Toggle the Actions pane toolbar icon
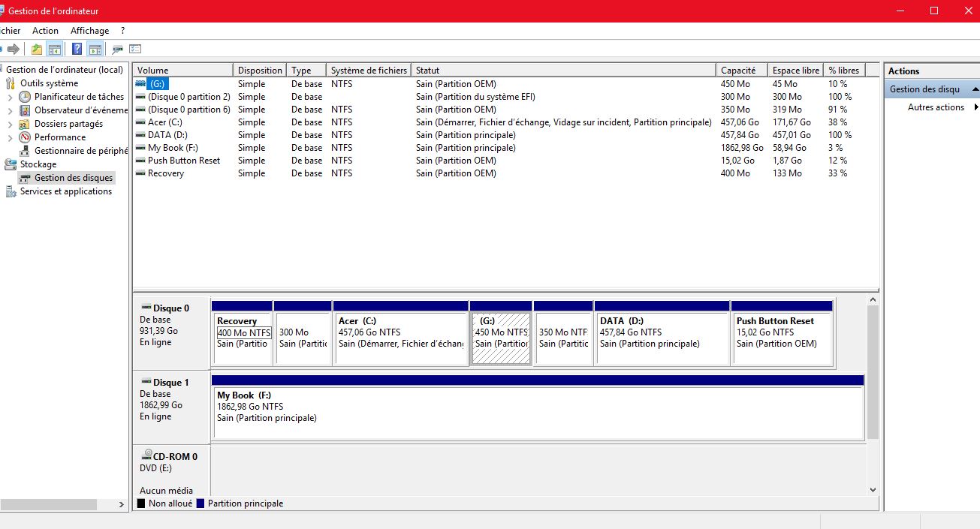Screen dimensions: 980x529 coord(95,50)
